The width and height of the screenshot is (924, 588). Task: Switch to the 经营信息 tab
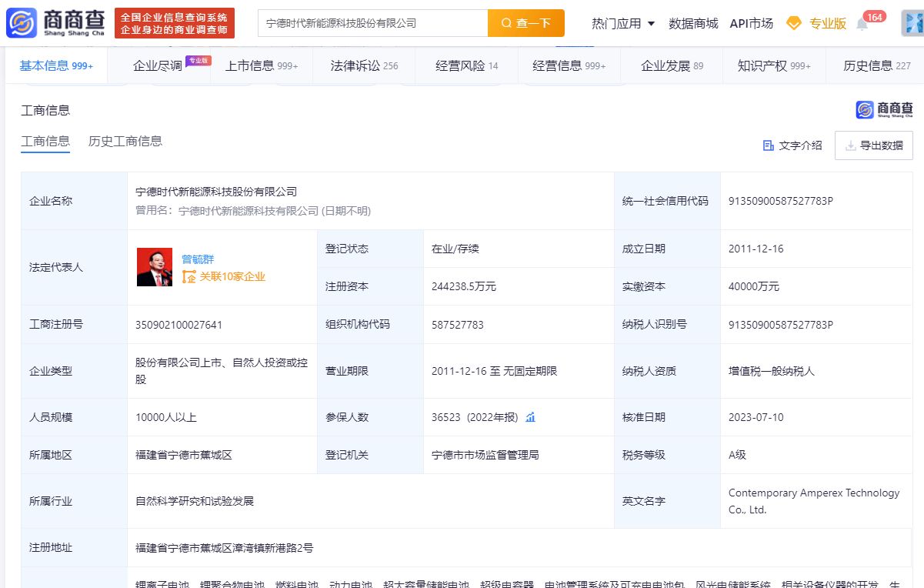coord(569,65)
